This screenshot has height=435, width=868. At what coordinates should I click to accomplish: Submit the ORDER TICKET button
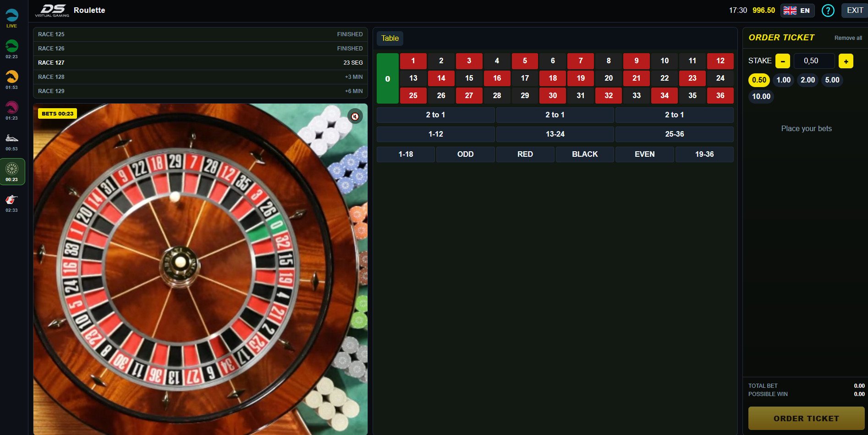tap(807, 418)
